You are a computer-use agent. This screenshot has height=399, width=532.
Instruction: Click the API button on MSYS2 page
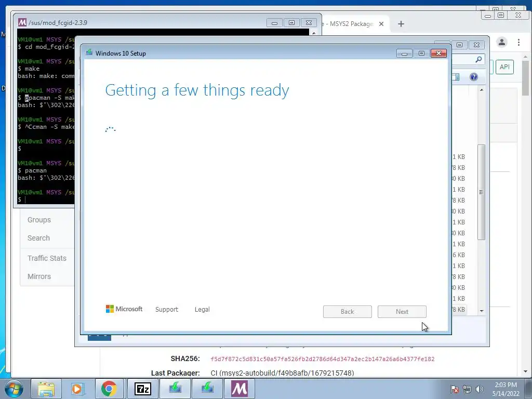pyautogui.click(x=504, y=67)
